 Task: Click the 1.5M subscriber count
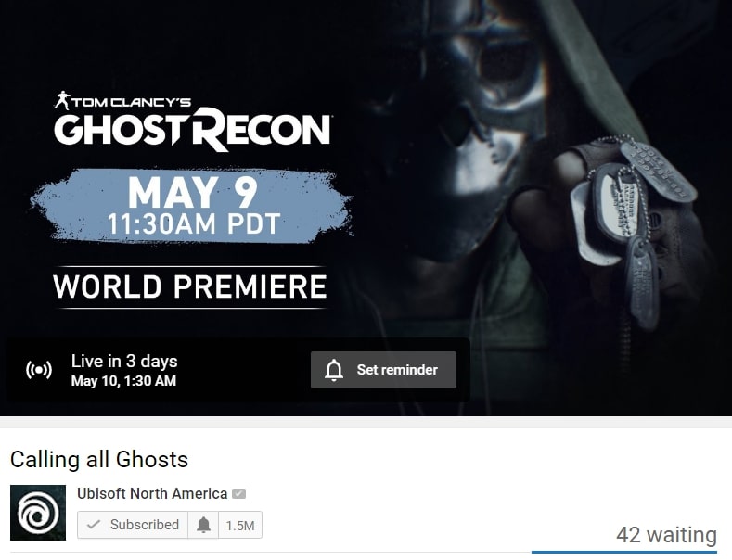pos(240,526)
